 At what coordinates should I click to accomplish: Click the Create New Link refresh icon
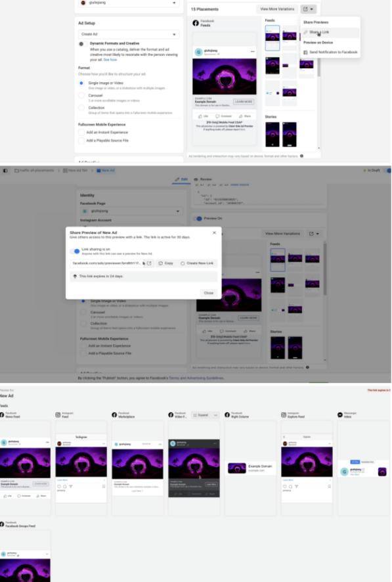tap(183, 263)
